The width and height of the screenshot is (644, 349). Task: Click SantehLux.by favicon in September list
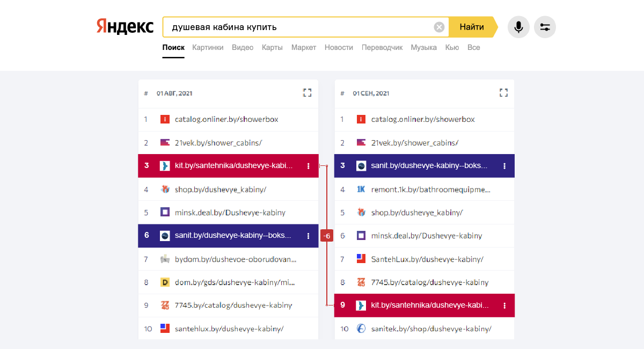point(361,259)
